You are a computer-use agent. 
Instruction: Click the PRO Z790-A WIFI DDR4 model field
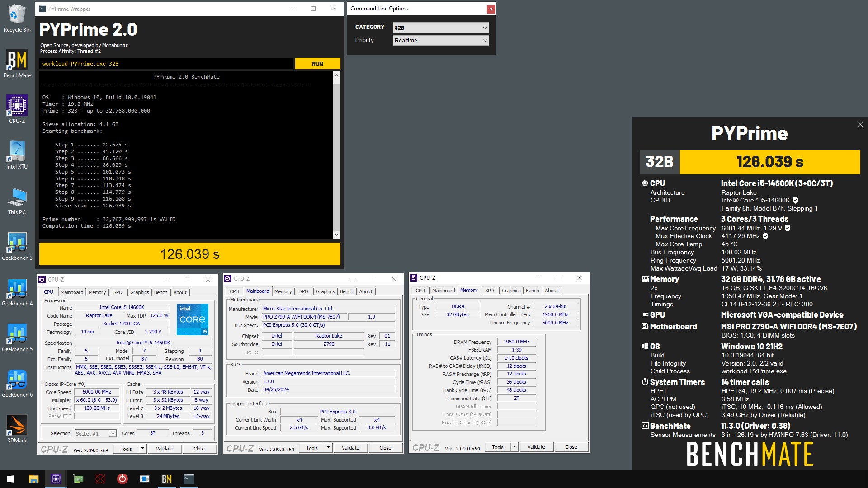[304, 317]
